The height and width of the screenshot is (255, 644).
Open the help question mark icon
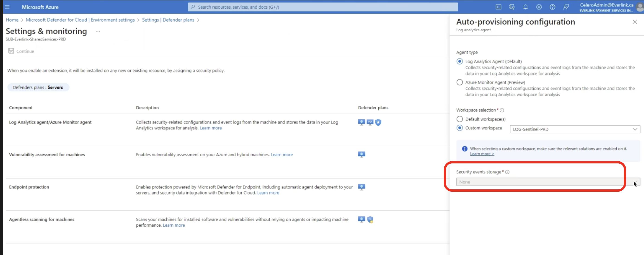(552, 7)
